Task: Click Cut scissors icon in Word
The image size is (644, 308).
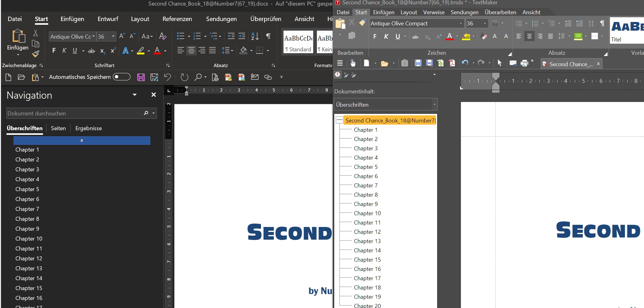Action: point(36,33)
